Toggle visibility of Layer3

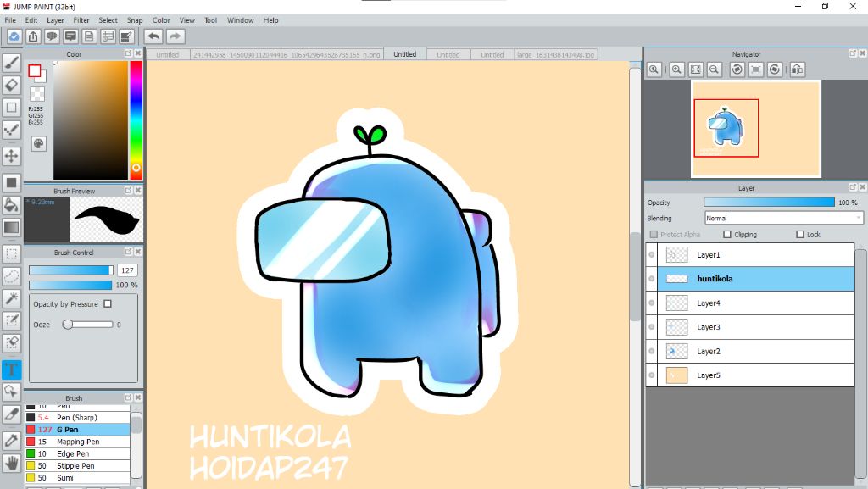(652, 327)
